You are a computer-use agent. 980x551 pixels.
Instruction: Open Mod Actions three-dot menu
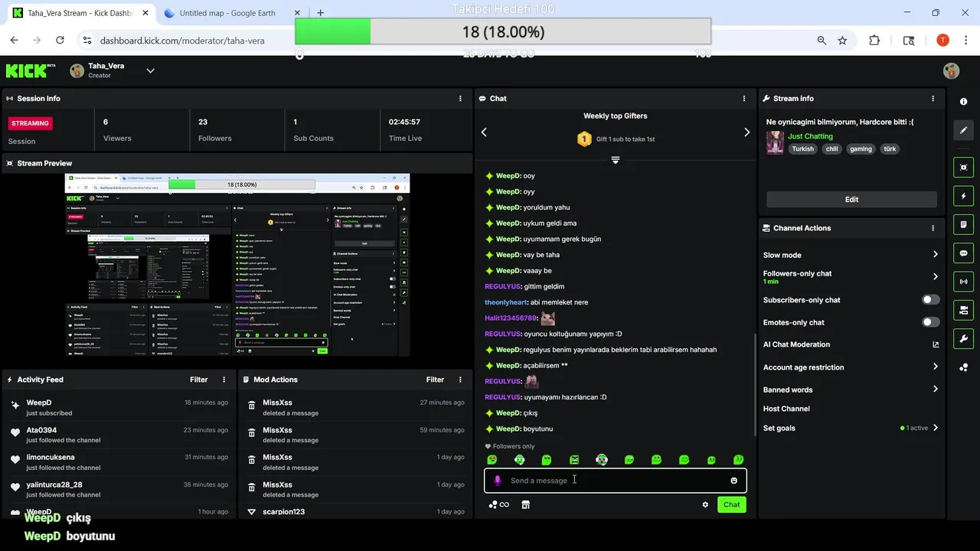pos(460,380)
